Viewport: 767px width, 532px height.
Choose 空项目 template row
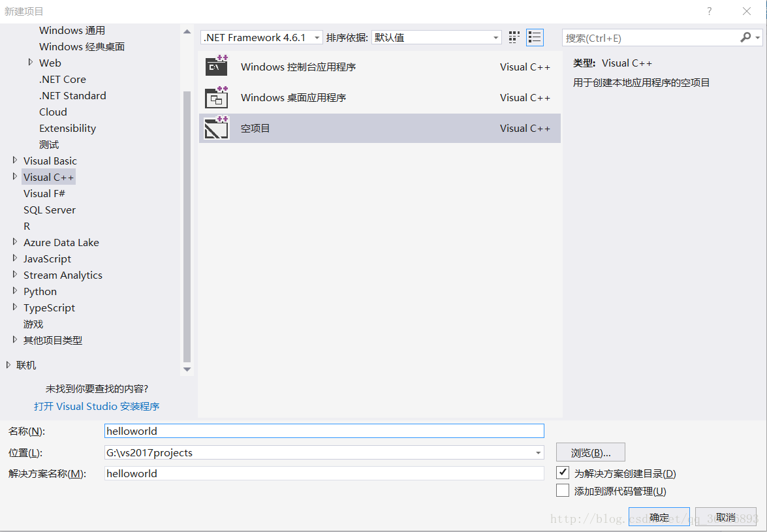pyautogui.click(x=380, y=128)
